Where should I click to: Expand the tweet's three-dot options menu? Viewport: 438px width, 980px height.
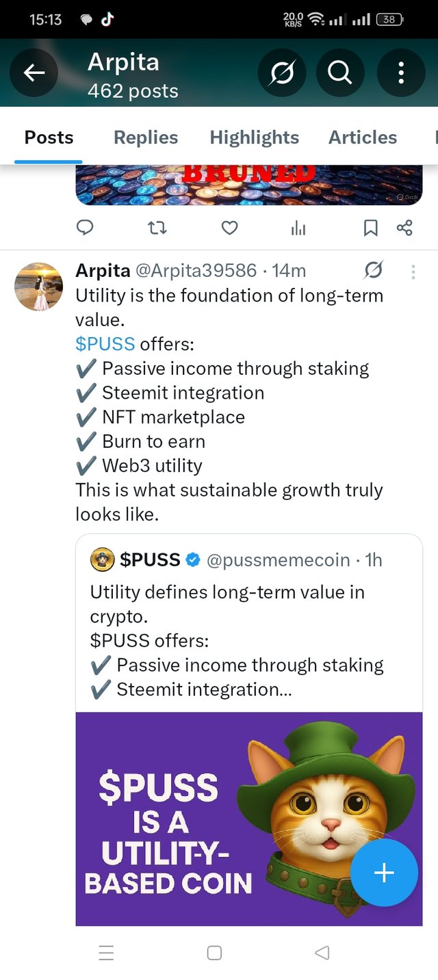pos(413,272)
